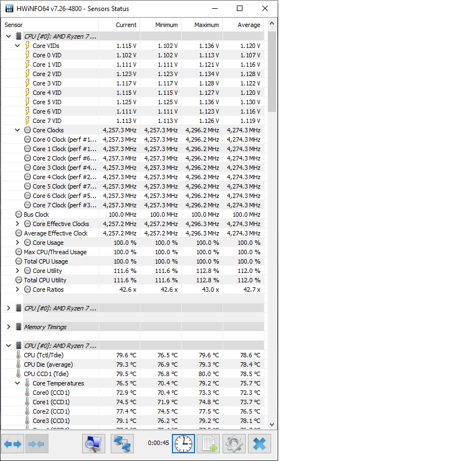Viewport: 476px width, 461px height.
Task: Click the Bus Clock row icon
Action: (19, 215)
